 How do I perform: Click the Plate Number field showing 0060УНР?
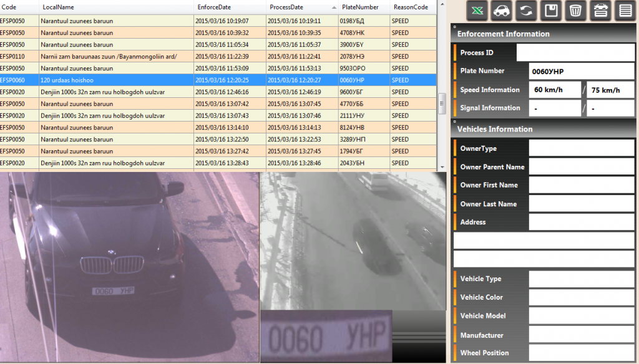pos(581,72)
